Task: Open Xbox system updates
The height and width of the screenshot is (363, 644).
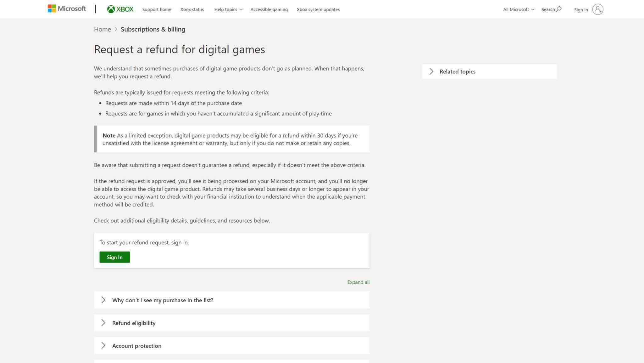Action: [x=318, y=9]
